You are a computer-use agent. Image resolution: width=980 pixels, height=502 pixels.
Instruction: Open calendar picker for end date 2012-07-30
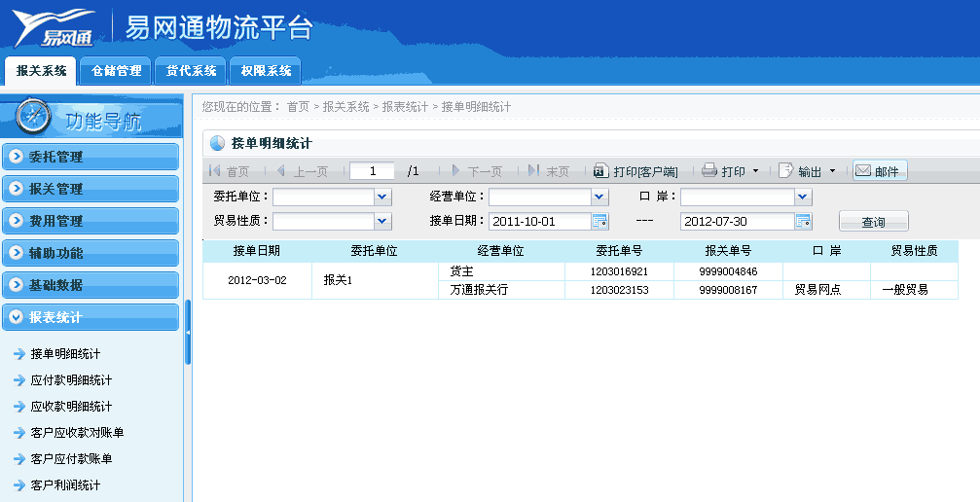(x=803, y=221)
